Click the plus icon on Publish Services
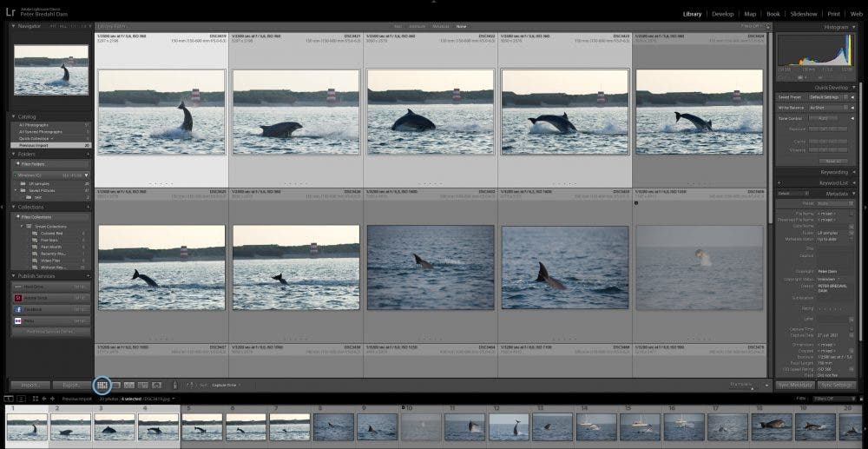868x449 pixels. [x=88, y=275]
